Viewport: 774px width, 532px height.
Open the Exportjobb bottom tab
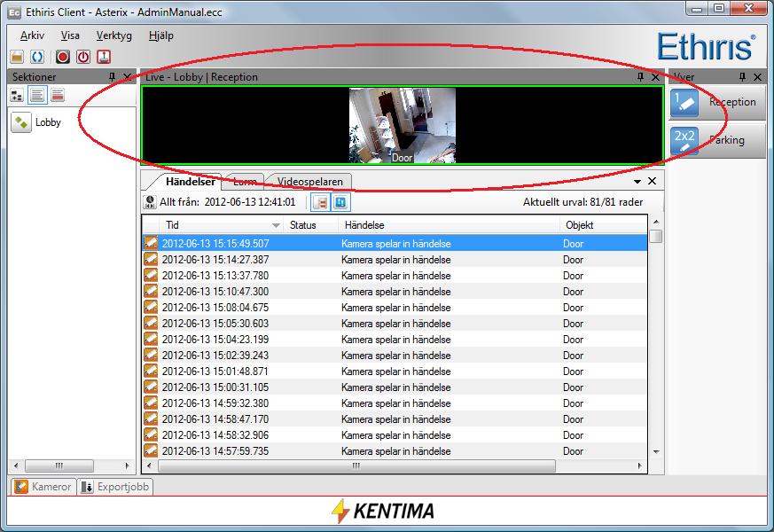pyautogui.click(x=115, y=487)
